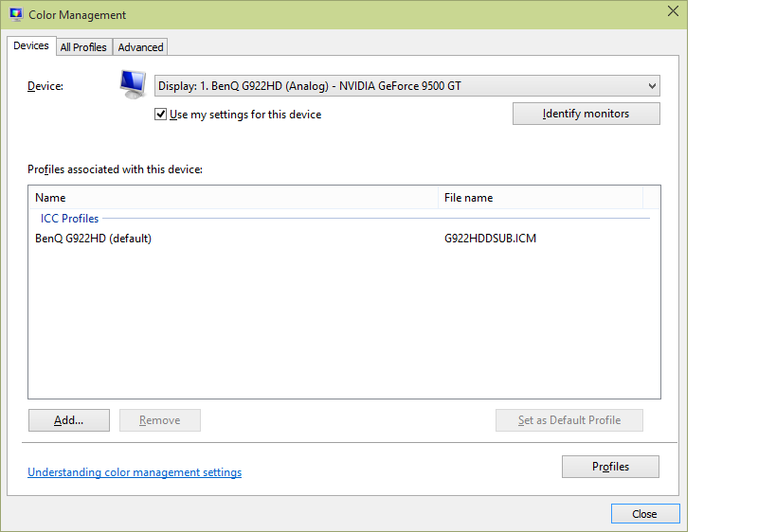Open the Advanced tab
This screenshot has width=776, height=532.
pyautogui.click(x=140, y=47)
